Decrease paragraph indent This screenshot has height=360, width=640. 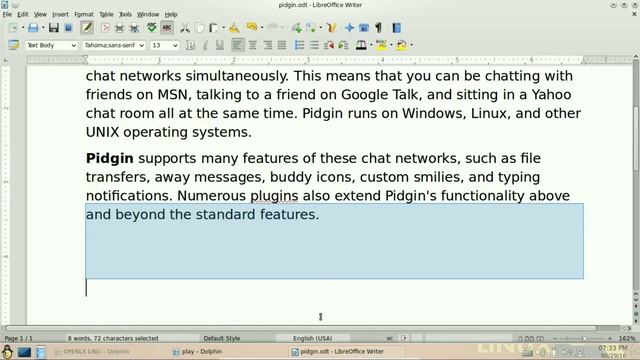[329, 45]
